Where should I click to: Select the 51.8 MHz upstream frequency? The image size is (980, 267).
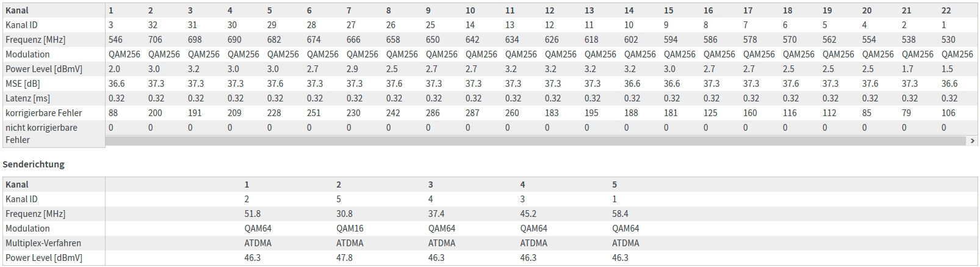(253, 214)
